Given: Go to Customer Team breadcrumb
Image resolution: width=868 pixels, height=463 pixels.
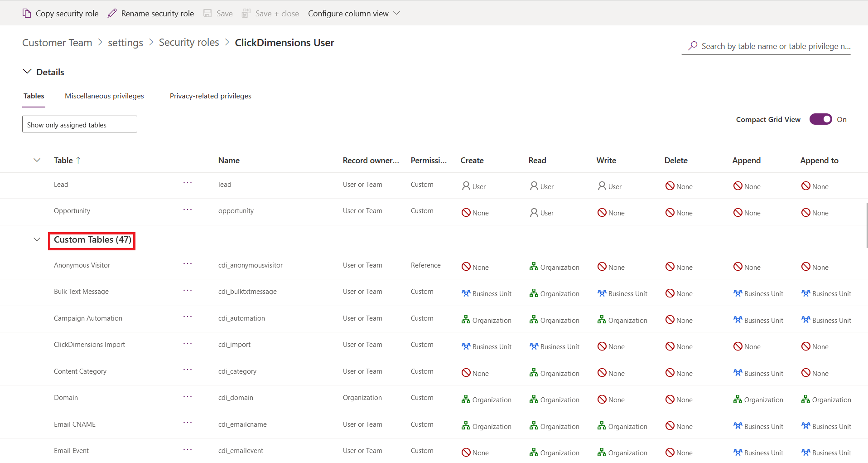Looking at the screenshot, I should point(57,43).
